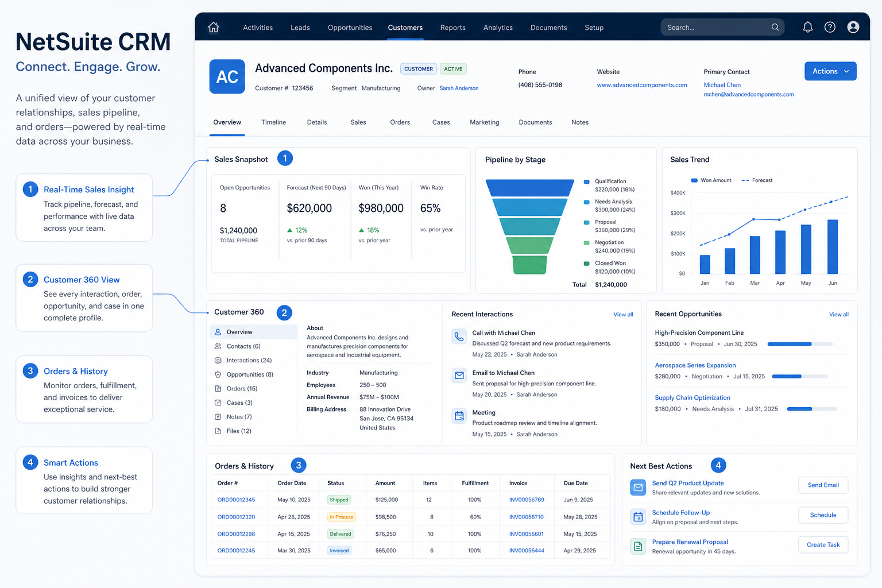Click the In Process status badge
Screen dimensions: 882x588
tap(342, 517)
